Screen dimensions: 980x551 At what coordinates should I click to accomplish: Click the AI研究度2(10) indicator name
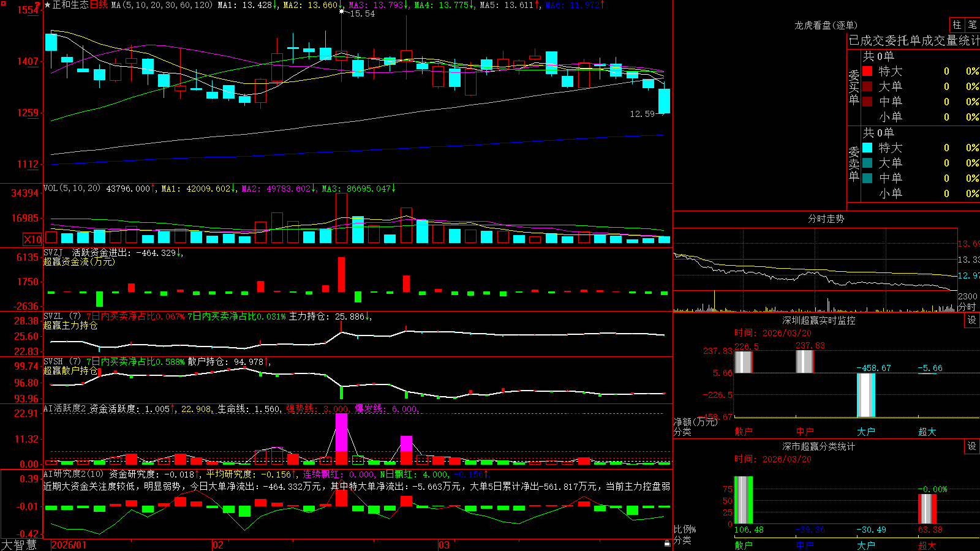pos(73,474)
